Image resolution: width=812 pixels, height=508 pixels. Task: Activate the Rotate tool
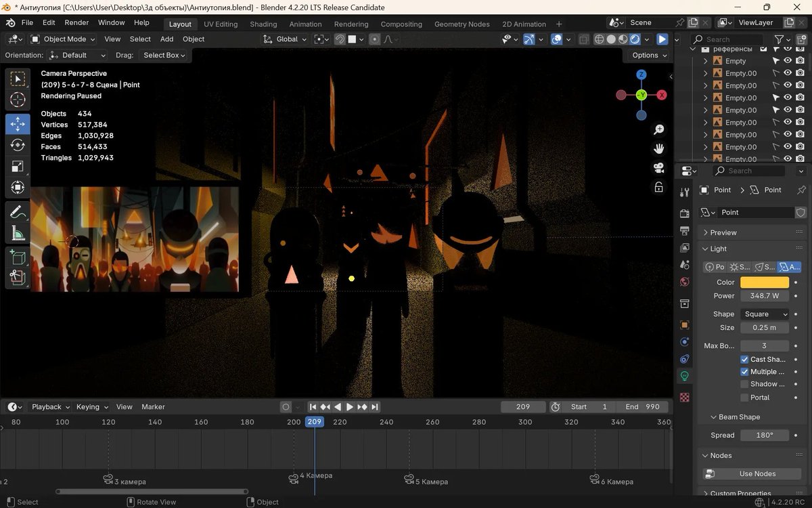click(x=18, y=145)
